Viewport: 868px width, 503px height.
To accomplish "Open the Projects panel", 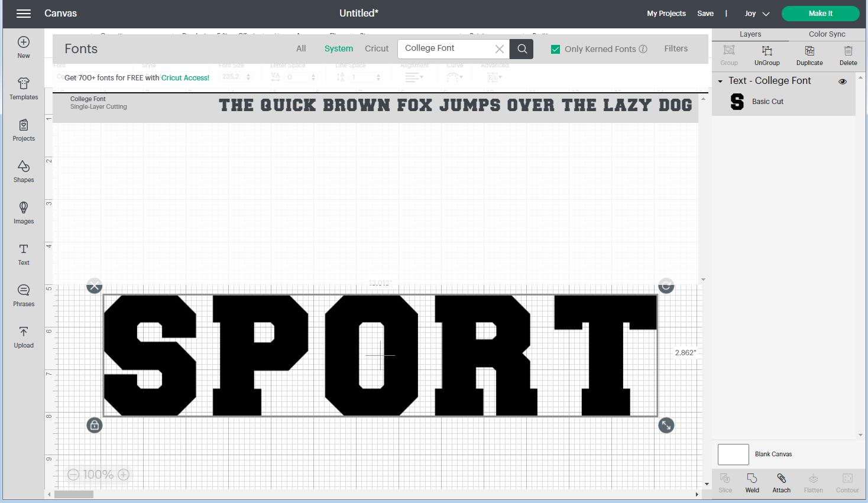I will pos(24,130).
